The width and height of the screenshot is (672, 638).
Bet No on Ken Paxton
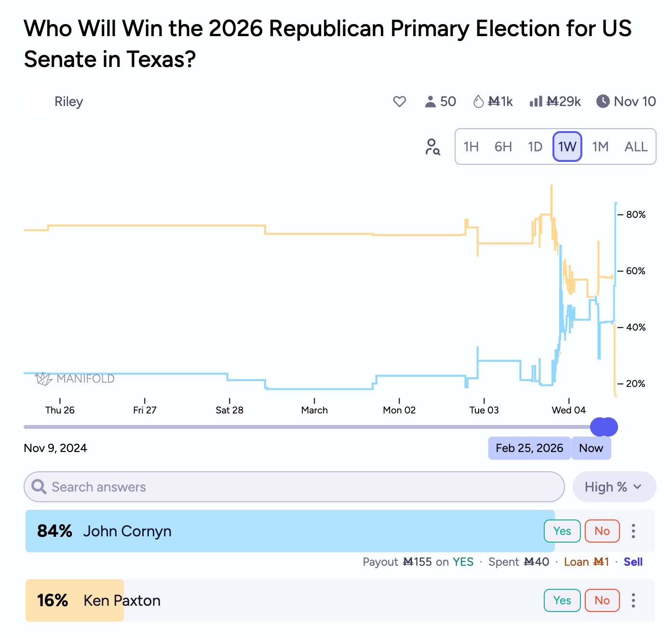[602, 600]
